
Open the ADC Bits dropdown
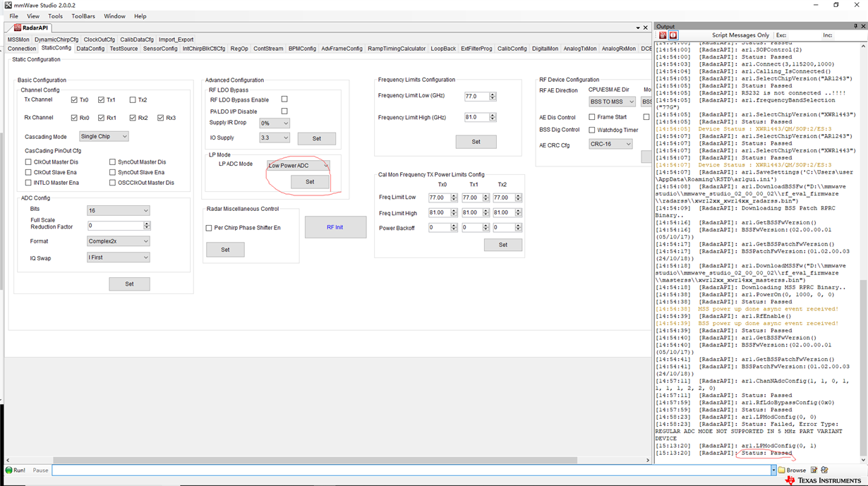point(118,210)
